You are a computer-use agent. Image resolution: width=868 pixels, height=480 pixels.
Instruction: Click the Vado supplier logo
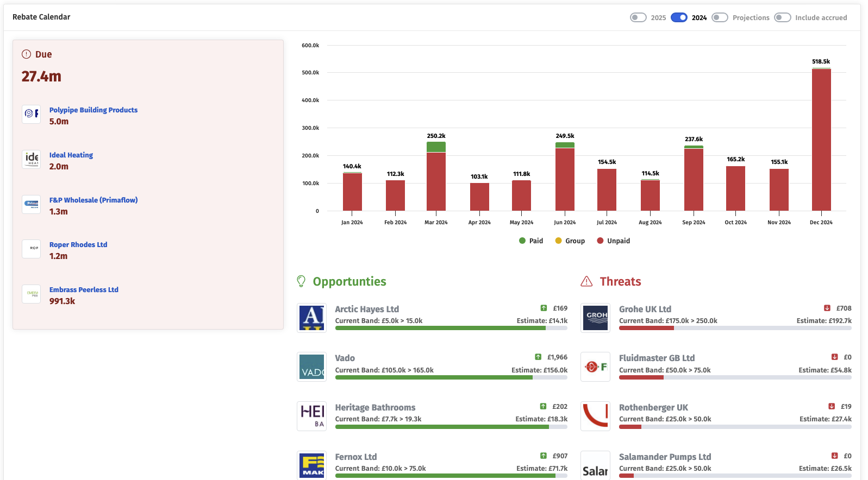click(311, 367)
